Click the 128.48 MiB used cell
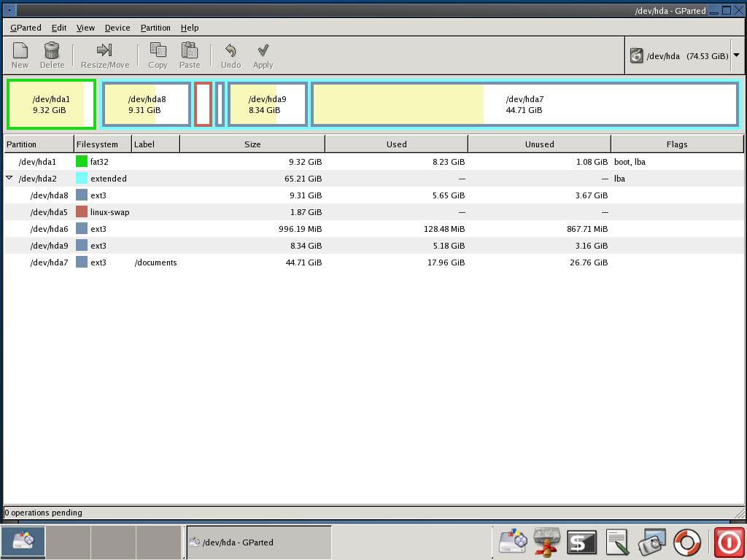Image resolution: width=747 pixels, height=560 pixels. click(x=444, y=229)
